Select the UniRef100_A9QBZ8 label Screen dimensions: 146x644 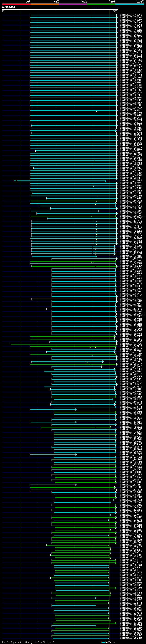click(x=131, y=427)
